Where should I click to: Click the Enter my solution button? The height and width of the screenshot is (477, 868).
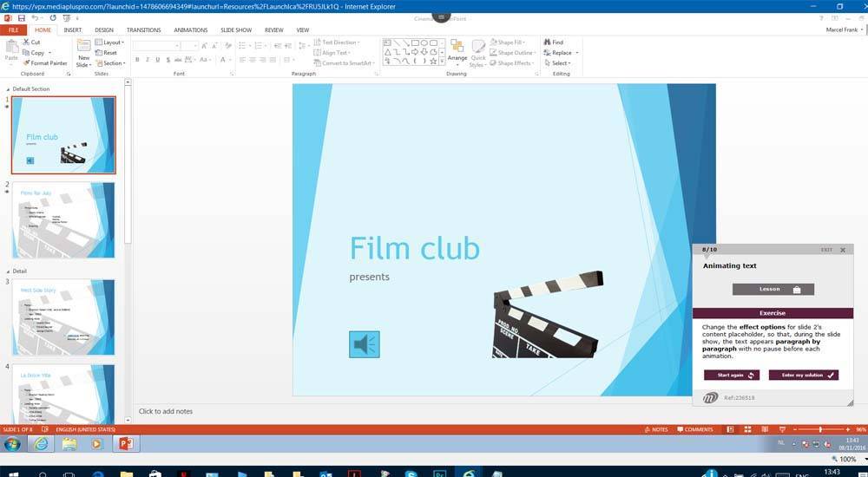tap(803, 375)
